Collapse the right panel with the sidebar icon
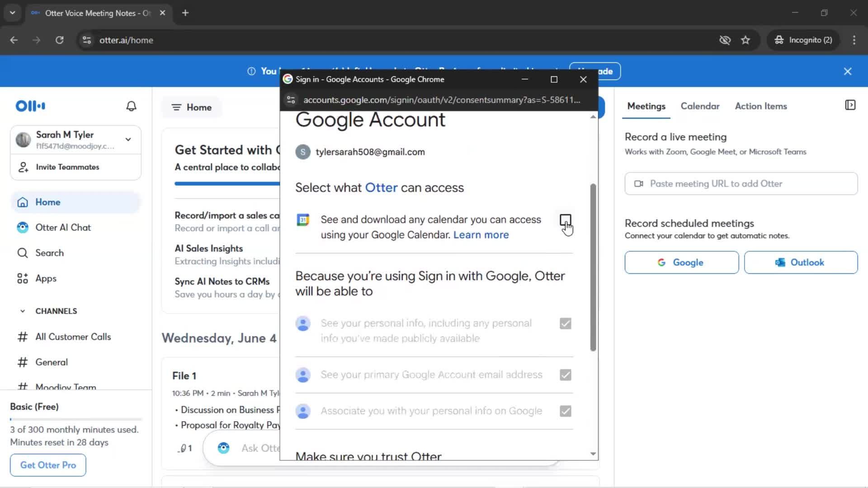This screenshot has width=868, height=488. [x=850, y=105]
